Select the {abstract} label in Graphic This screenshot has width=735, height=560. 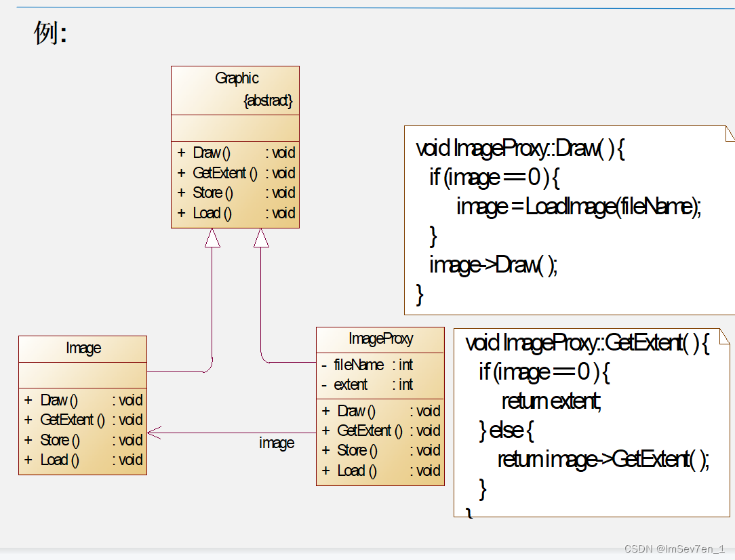pyautogui.click(x=268, y=100)
